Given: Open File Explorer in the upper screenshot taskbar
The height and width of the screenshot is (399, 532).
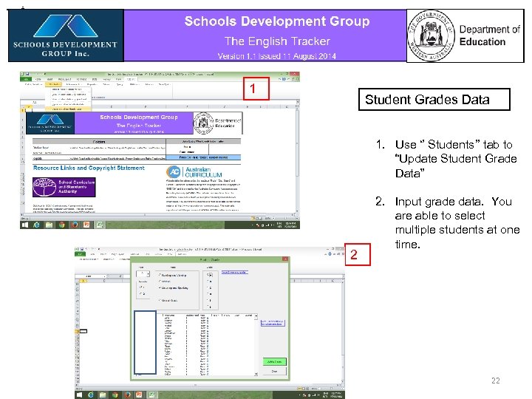Looking at the screenshot, I should click(x=49, y=225).
